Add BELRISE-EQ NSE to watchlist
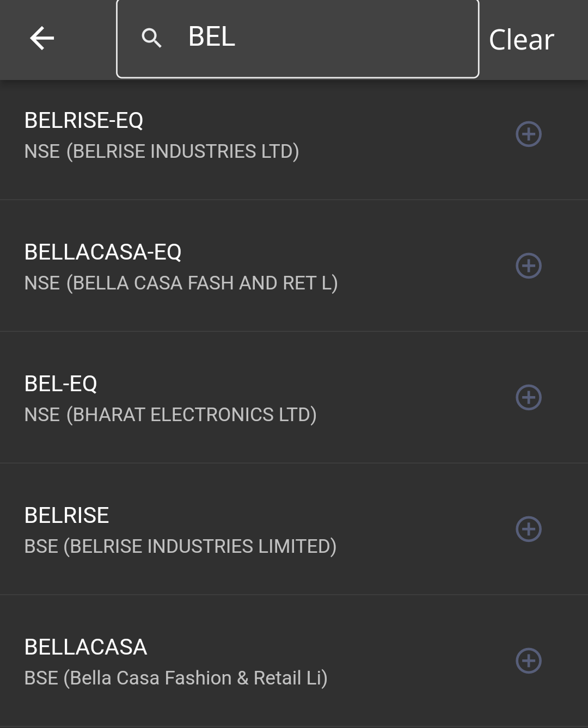 click(528, 134)
